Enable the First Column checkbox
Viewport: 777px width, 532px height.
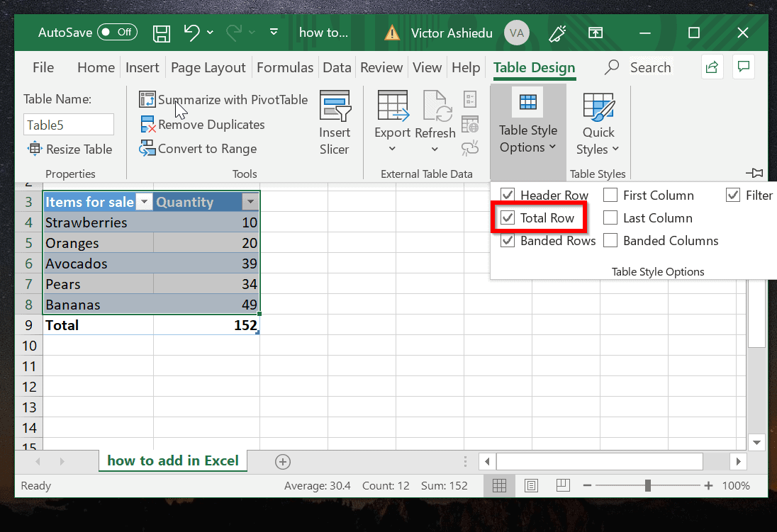[610, 196]
